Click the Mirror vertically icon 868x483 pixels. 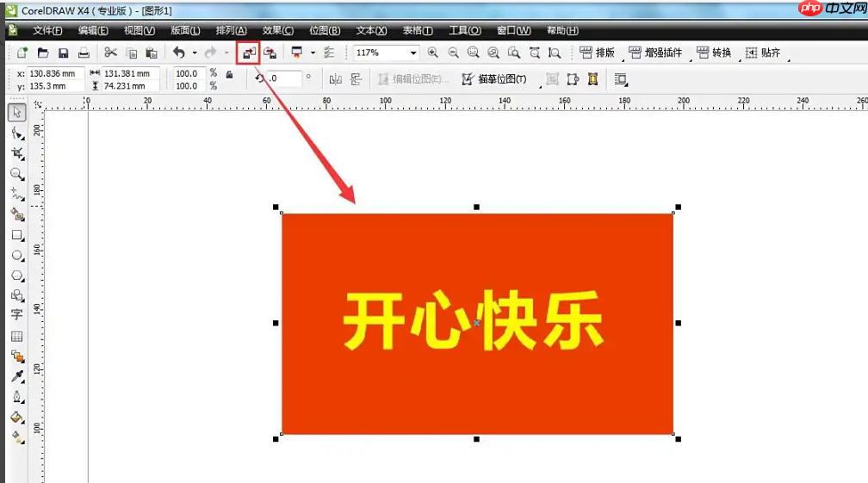[356, 79]
